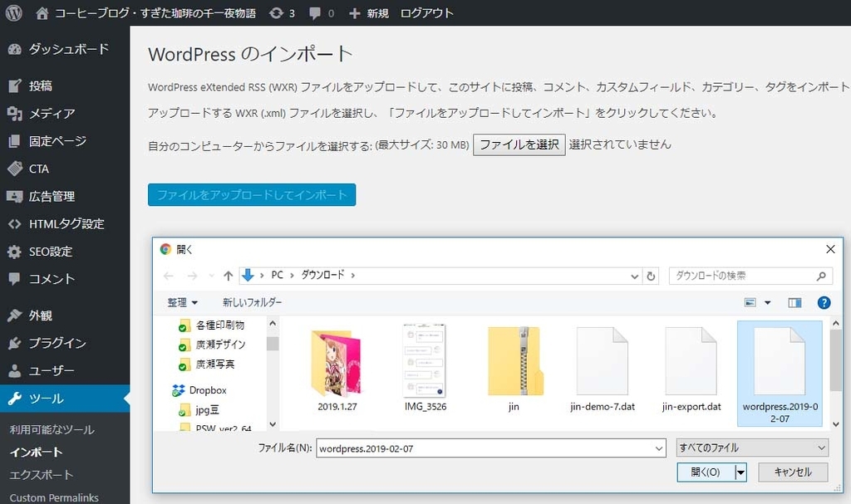The image size is (851, 504).
Task: Click the キャンセル button
Action: 793,472
